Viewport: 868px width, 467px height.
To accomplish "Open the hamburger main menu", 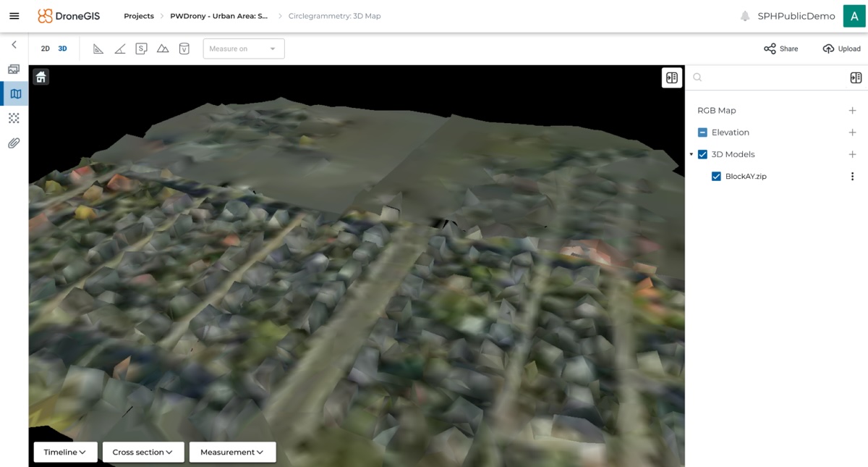I will coord(14,16).
